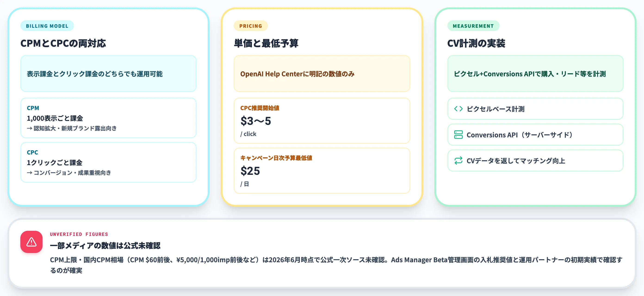This screenshot has height=296, width=644.
Task: Click the CPC推奨開始値 label
Action: 260,108
